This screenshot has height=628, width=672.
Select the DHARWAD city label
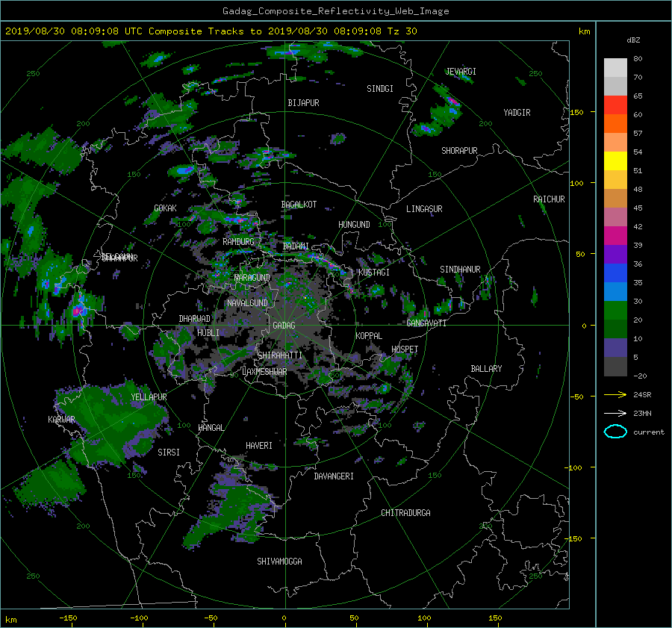coord(195,319)
